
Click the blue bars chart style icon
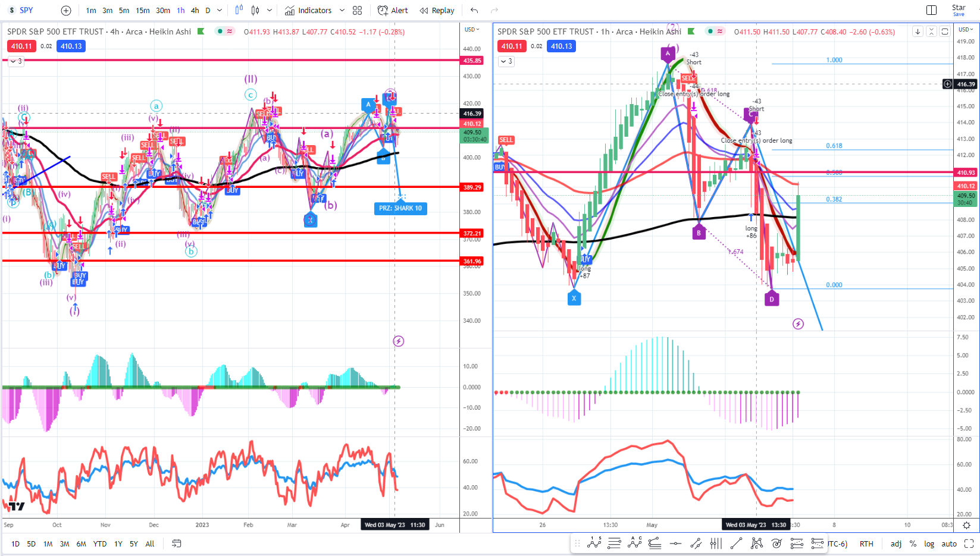pyautogui.click(x=239, y=10)
